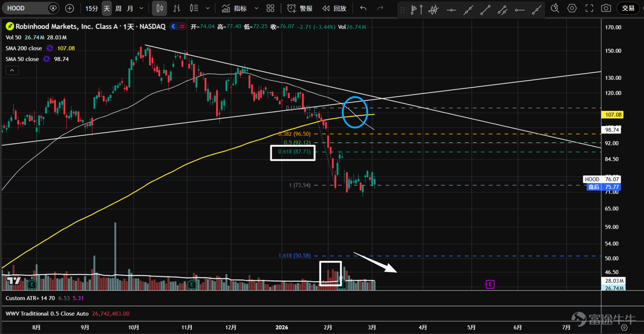Select the 天 daily timeframe

(107, 8)
